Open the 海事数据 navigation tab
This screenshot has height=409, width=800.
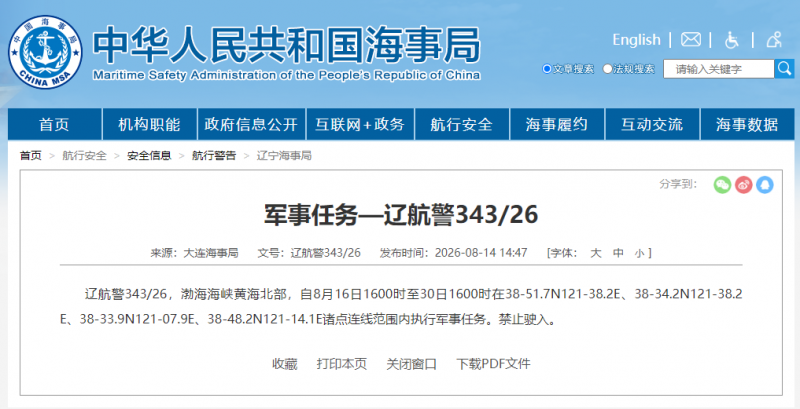click(x=747, y=124)
